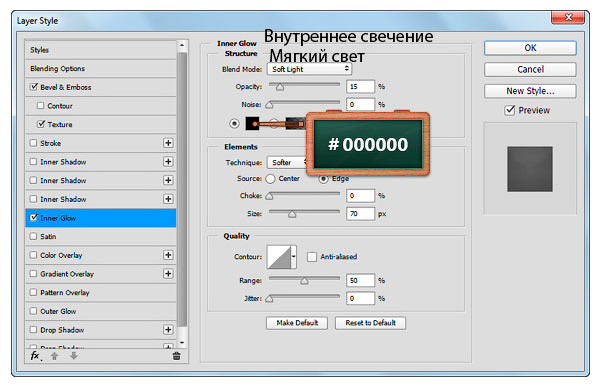600x387 pixels.
Task: Click plus icon beside Color Overlay
Action: point(168,255)
